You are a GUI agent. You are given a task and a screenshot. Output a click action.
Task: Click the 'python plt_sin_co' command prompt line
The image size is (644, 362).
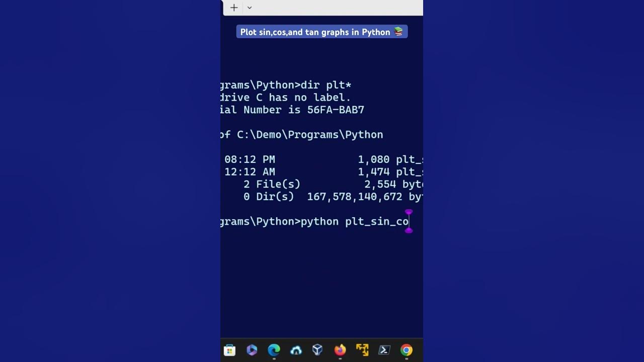pyautogui.click(x=314, y=222)
